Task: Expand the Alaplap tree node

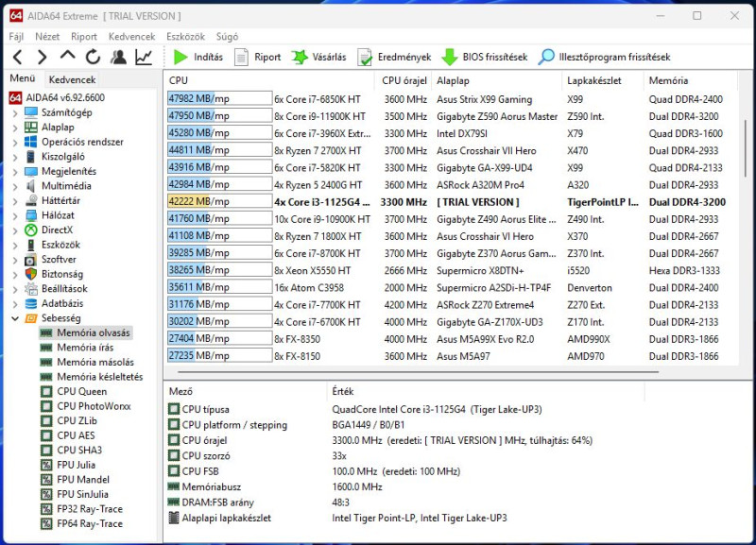Action: point(15,128)
